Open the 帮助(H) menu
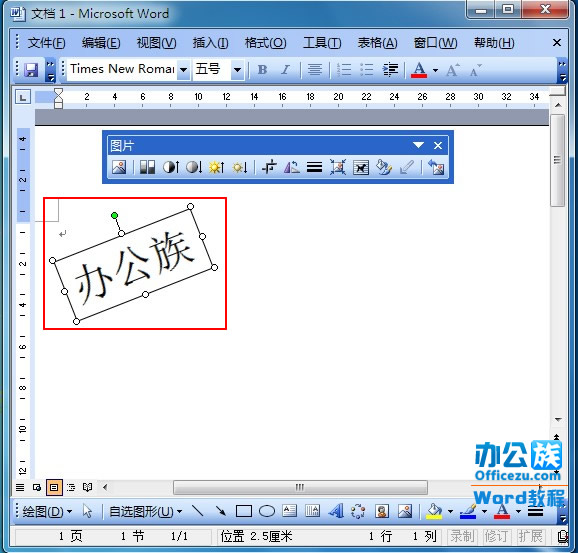The height and width of the screenshot is (553, 578). point(494,43)
